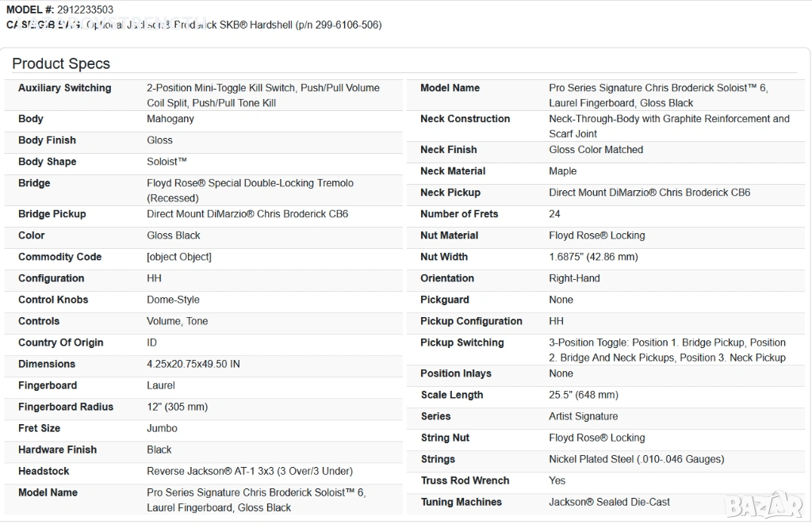Viewport: 812px width, 528px height.
Task: Click the 4.25x20.75x49.50 IN dimensions value
Action: coord(193,364)
